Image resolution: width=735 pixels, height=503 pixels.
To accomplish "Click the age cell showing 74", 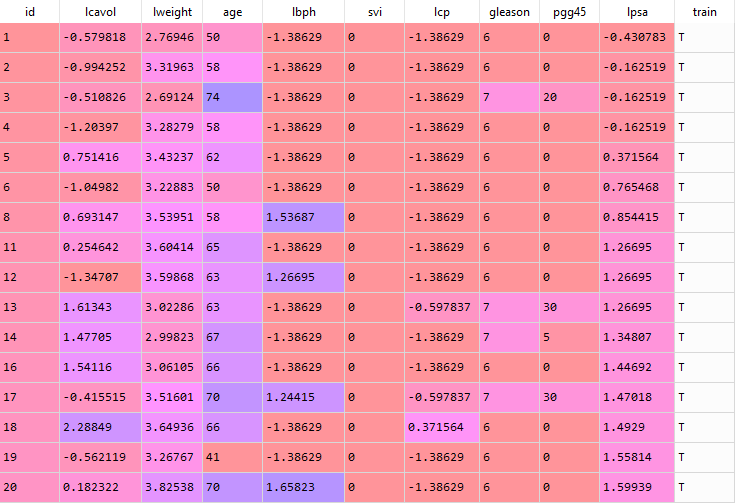I will [232, 97].
